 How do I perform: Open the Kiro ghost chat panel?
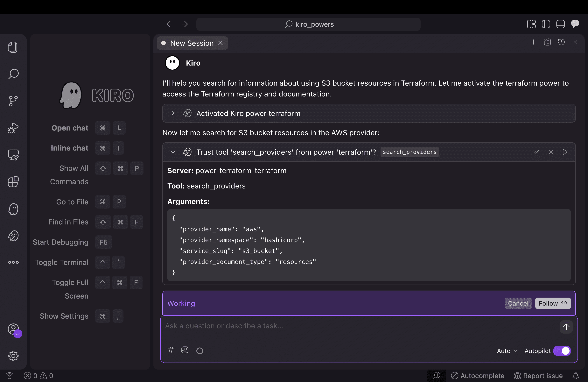coord(13,209)
